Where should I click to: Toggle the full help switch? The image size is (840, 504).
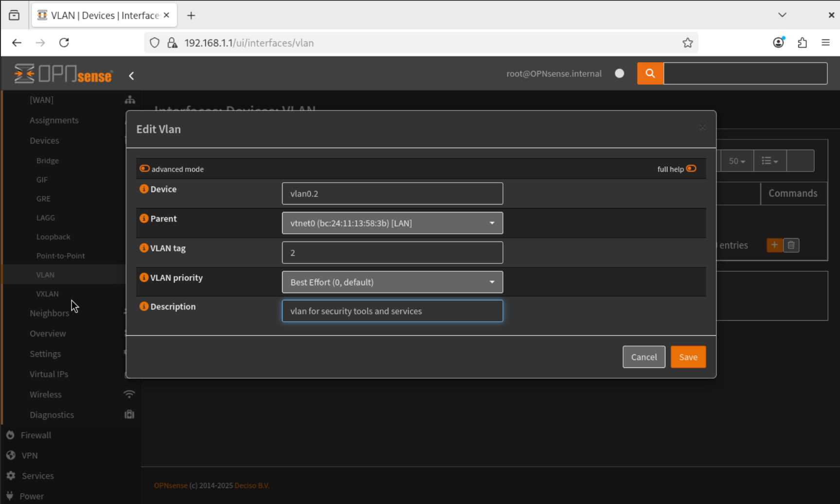[x=691, y=169]
